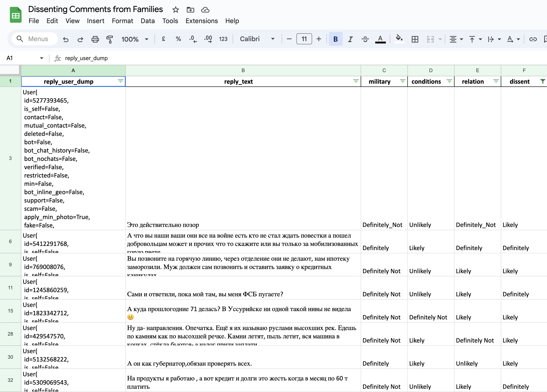Click the Move to folder icon
Screen dimensions: 547x392
coord(190,10)
